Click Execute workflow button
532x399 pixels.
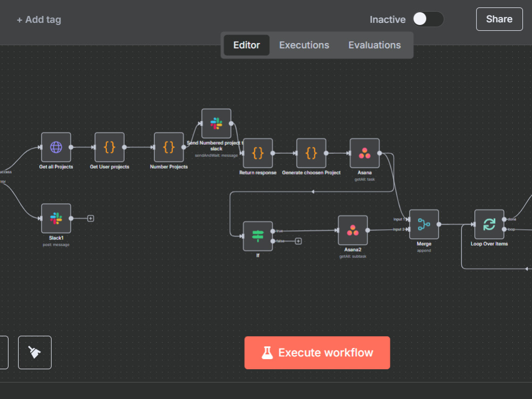[x=317, y=353]
